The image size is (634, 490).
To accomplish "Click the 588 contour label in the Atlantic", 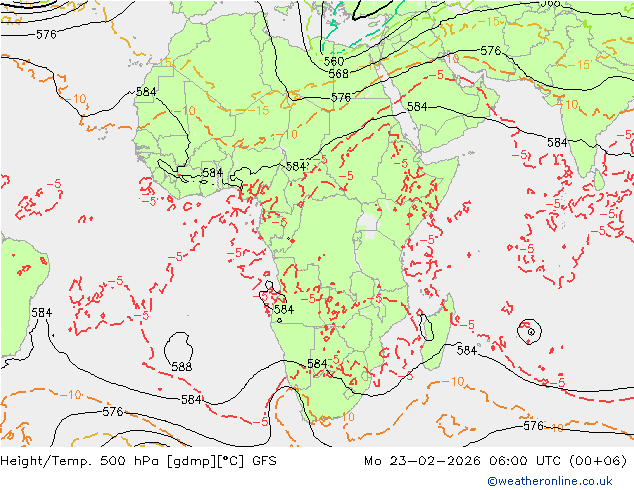I will (x=182, y=367).
